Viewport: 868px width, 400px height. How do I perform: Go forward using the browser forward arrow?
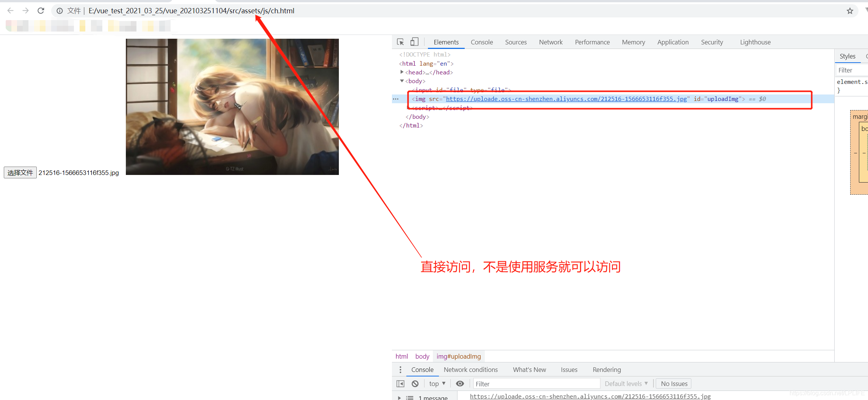click(25, 11)
